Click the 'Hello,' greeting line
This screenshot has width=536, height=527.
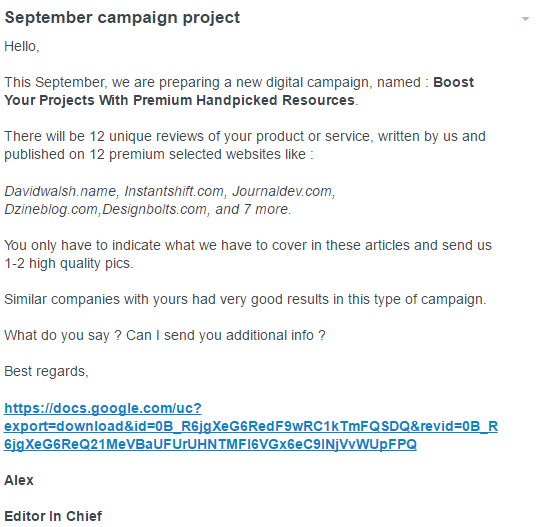pyautogui.click(x=22, y=46)
